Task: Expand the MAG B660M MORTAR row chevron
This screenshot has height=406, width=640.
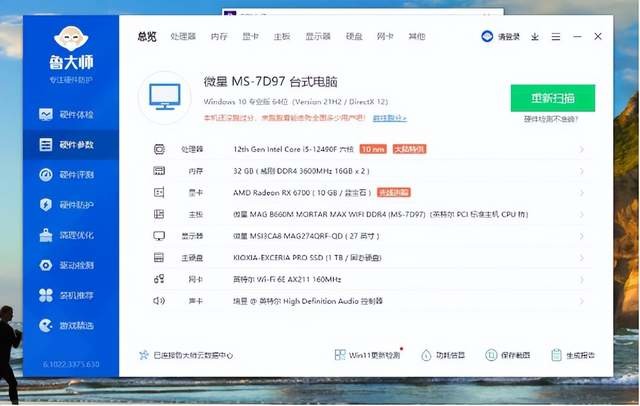Action: pos(582,214)
